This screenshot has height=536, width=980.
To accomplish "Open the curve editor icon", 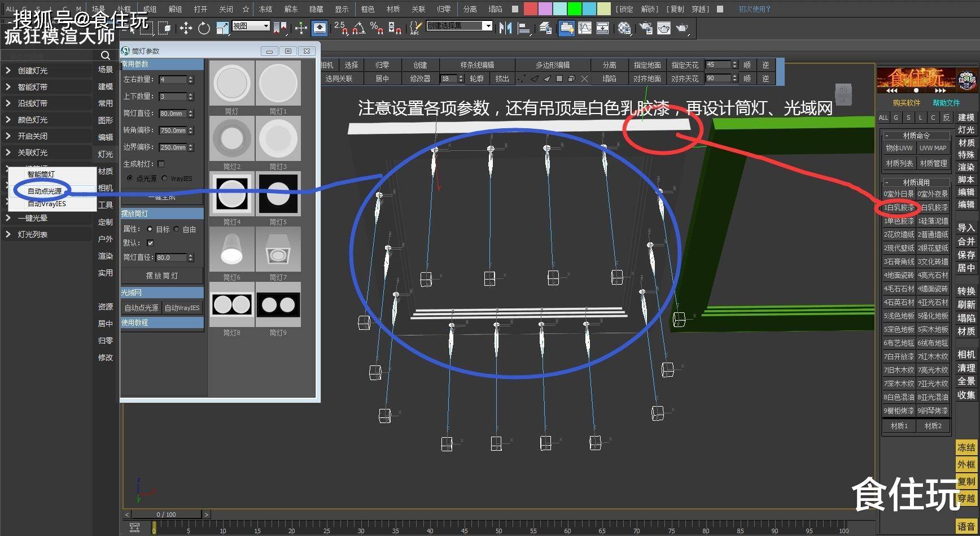I will coord(585,28).
